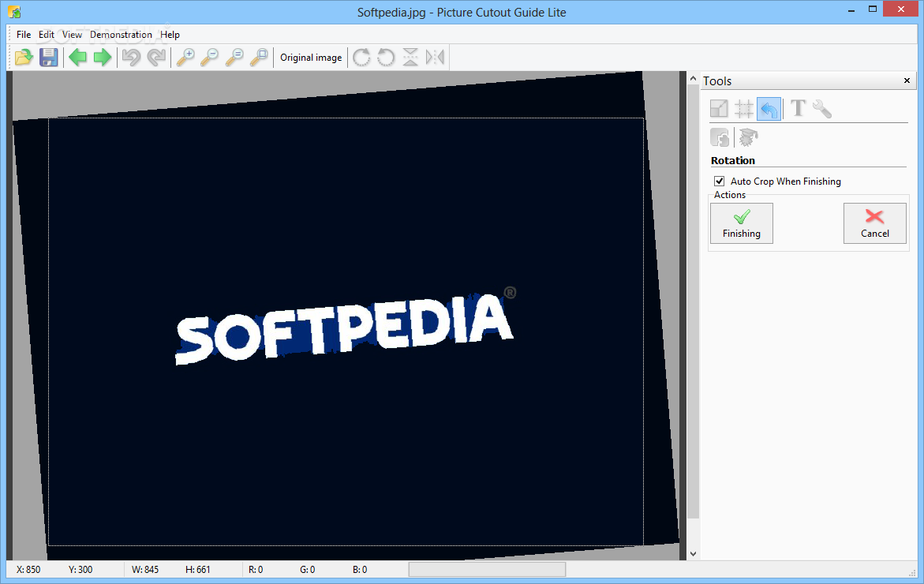
Task: Click the X: 850 status readout
Action: (28, 569)
